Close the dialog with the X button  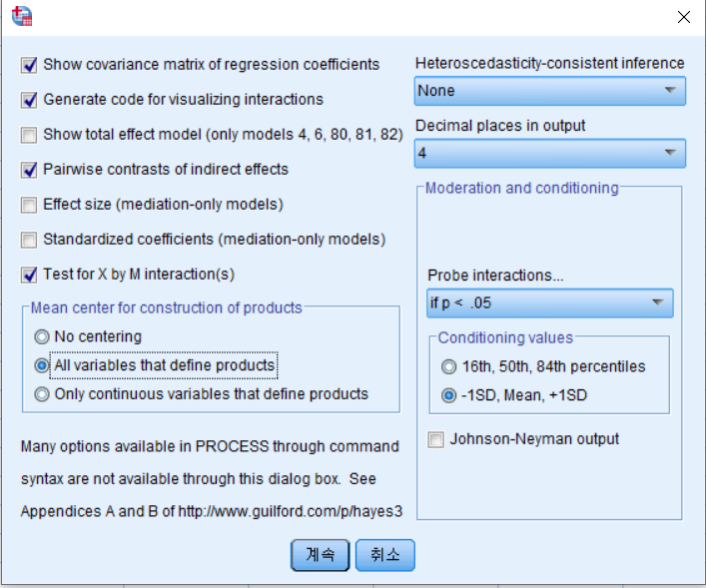click(x=683, y=17)
